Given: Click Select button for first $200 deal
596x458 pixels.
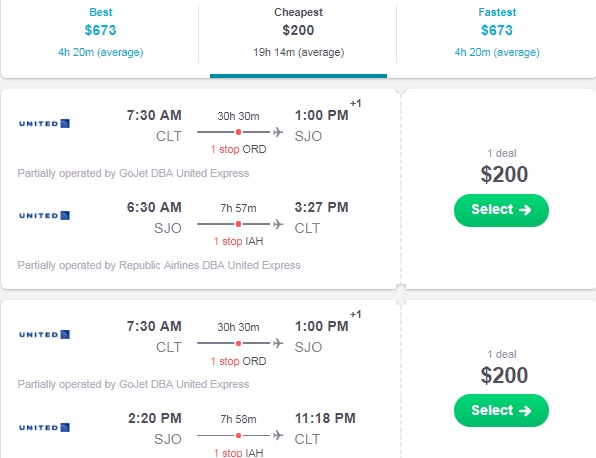Looking at the screenshot, I should [501, 210].
